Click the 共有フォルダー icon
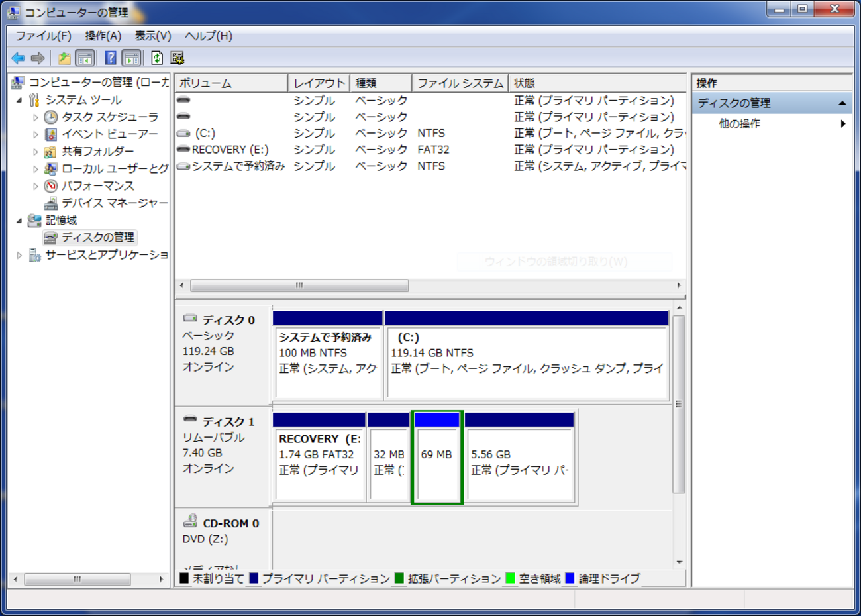The height and width of the screenshot is (616, 861). click(51, 152)
